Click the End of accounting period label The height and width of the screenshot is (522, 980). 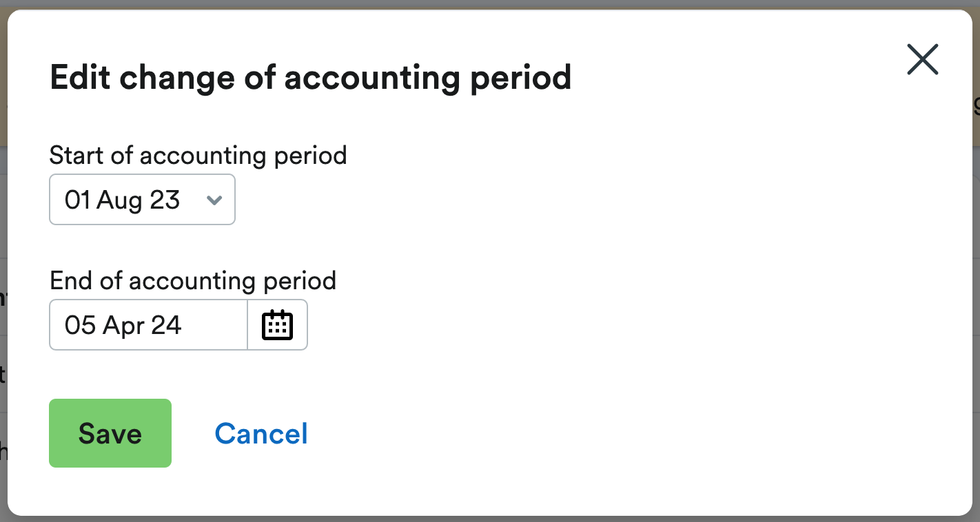(192, 280)
